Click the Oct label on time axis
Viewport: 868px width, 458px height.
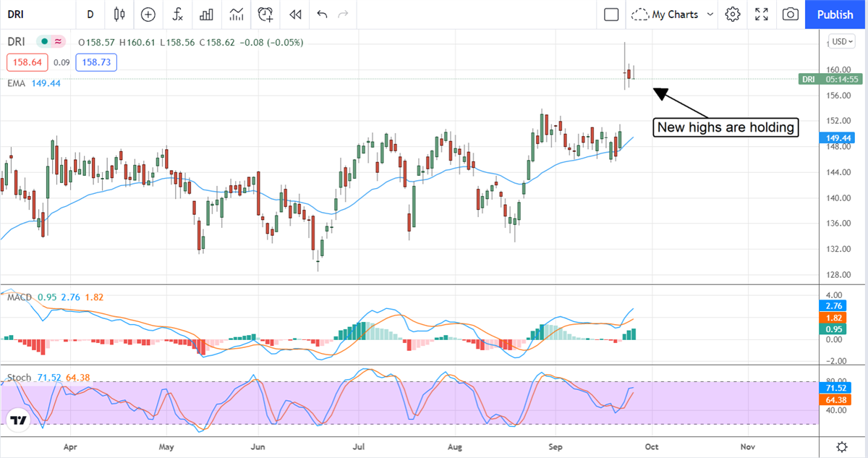coord(651,447)
